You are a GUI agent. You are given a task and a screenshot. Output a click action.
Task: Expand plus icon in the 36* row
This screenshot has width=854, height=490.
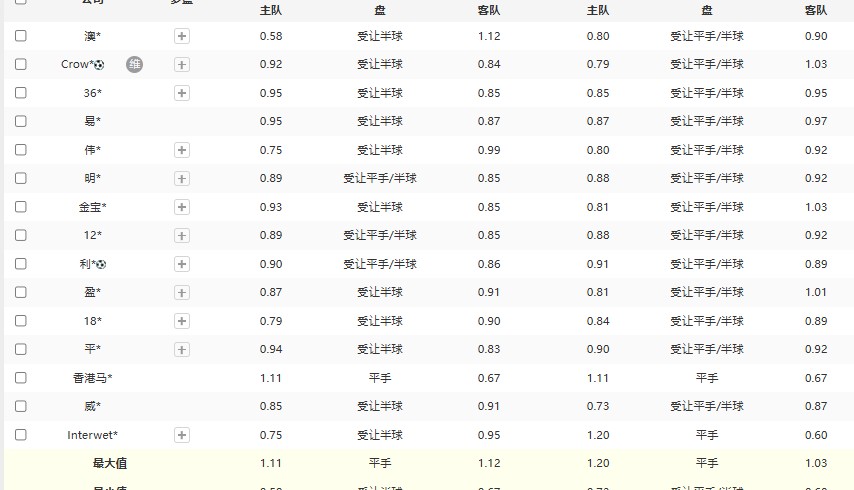point(182,93)
